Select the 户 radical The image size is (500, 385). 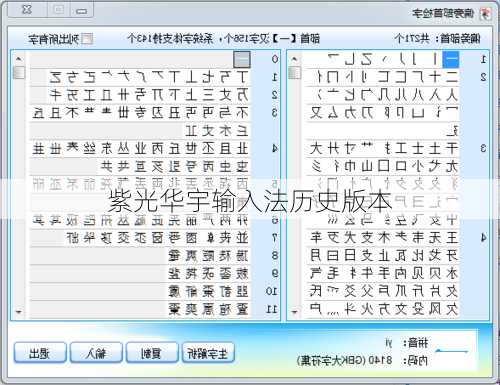[316, 309]
